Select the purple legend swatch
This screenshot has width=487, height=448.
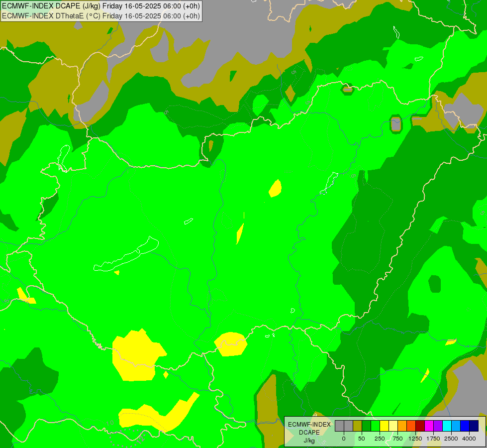point(438,426)
